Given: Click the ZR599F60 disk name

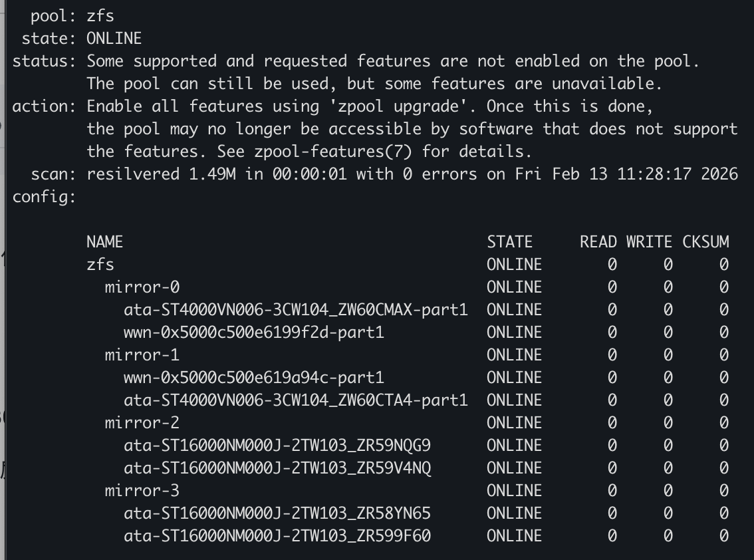Looking at the screenshot, I should click(x=277, y=536).
